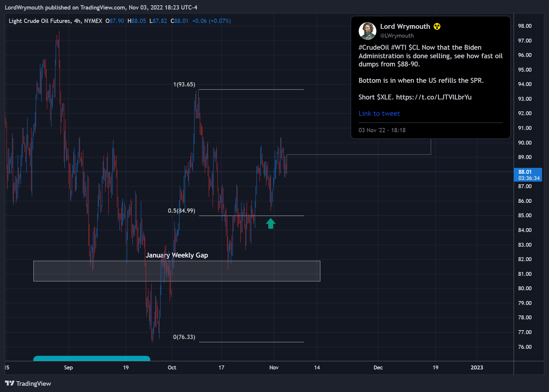This screenshot has height=392, width=549.
Task: Click the Close value 88.01 in the chart legend
Action: (181, 21)
